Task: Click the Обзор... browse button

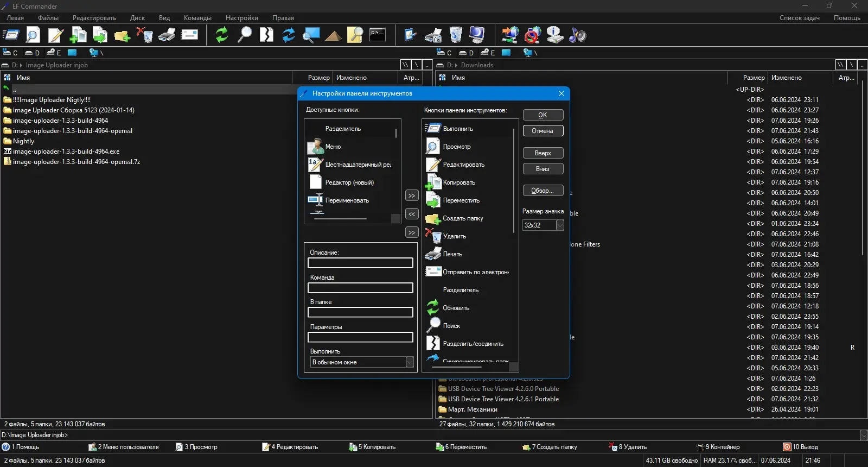Action: [543, 191]
